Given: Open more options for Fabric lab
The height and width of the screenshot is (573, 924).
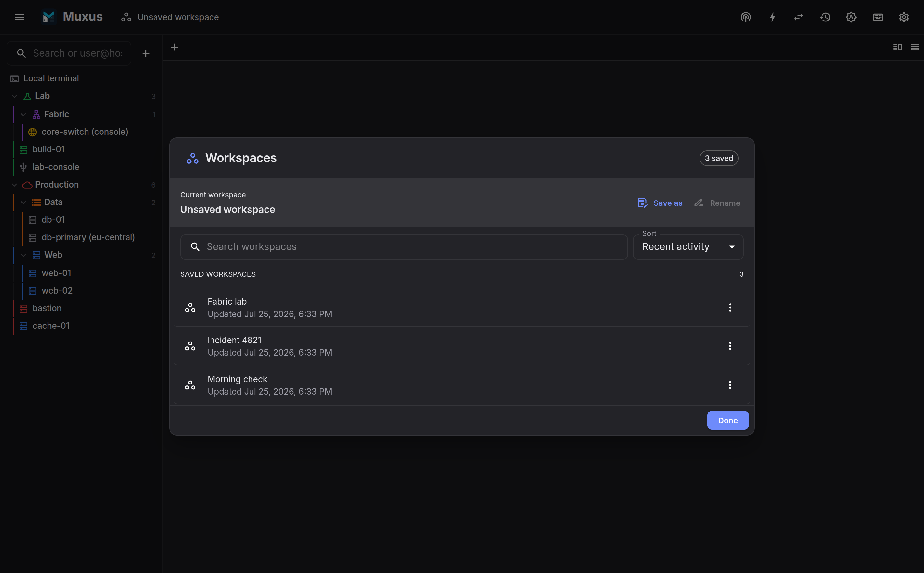Looking at the screenshot, I should click(730, 307).
